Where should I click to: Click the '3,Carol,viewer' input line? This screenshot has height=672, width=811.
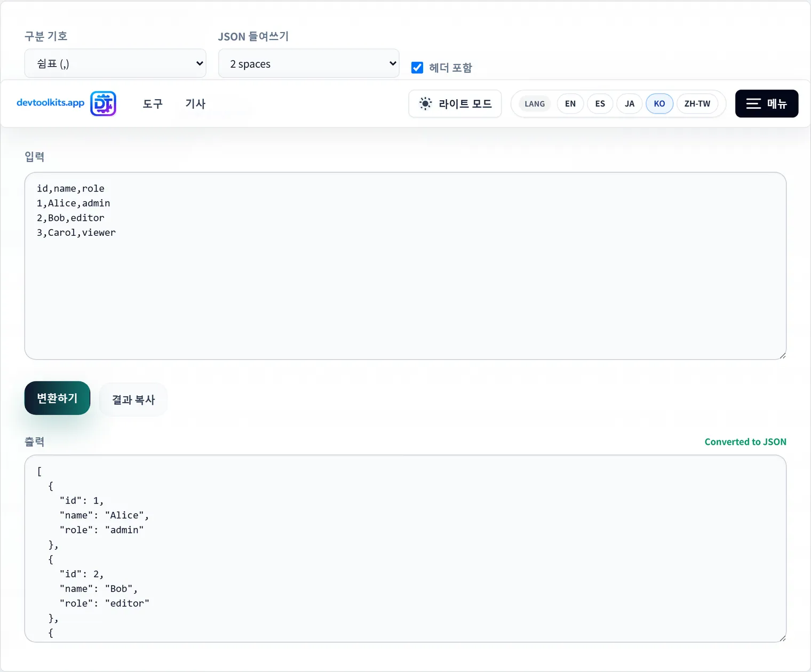tap(76, 233)
